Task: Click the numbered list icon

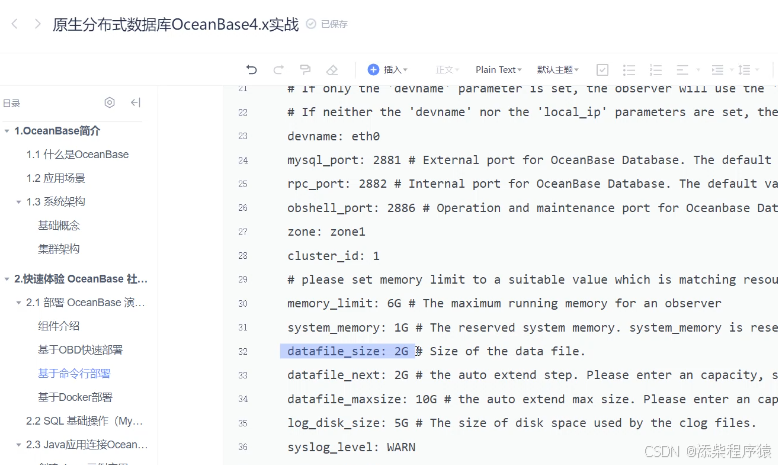Action: click(x=656, y=70)
